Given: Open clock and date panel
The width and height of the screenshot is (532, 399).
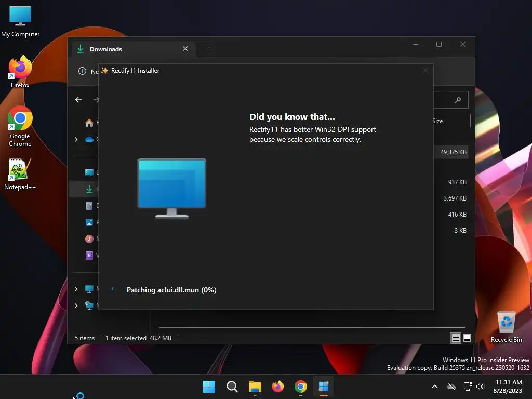Looking at the screenshot, I should pos(508,387).
